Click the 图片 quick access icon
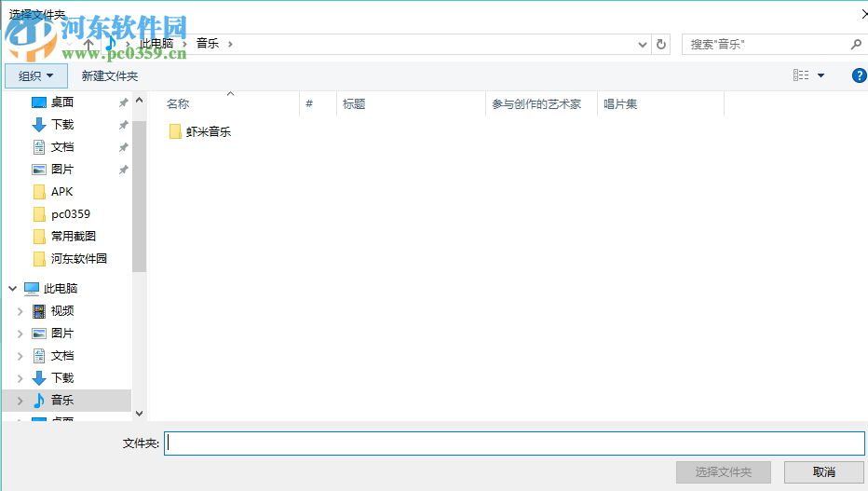Viewport: 868px width, 491px height. 39,170
